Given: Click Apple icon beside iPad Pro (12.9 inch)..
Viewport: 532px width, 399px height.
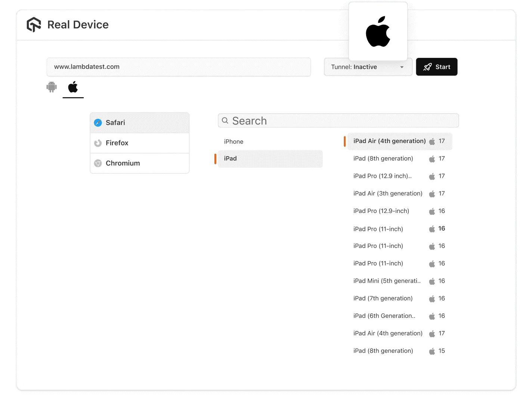Looking at the screenshot, I should coord(432,176).
